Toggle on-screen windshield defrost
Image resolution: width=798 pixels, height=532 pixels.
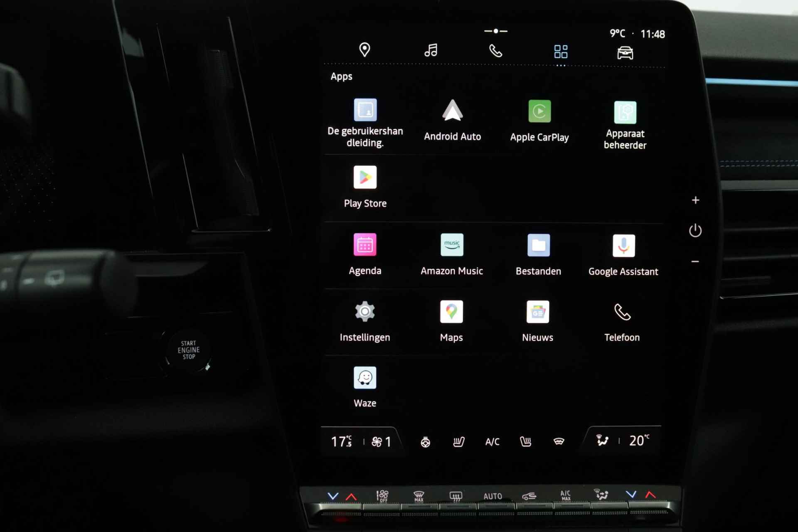pyautogui.click(x=559, y=441)
